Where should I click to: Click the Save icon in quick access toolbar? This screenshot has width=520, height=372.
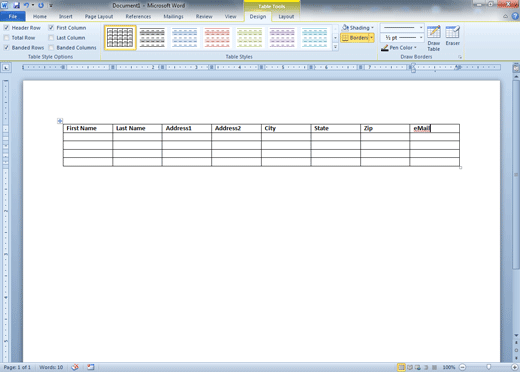[x=16, y=5]
